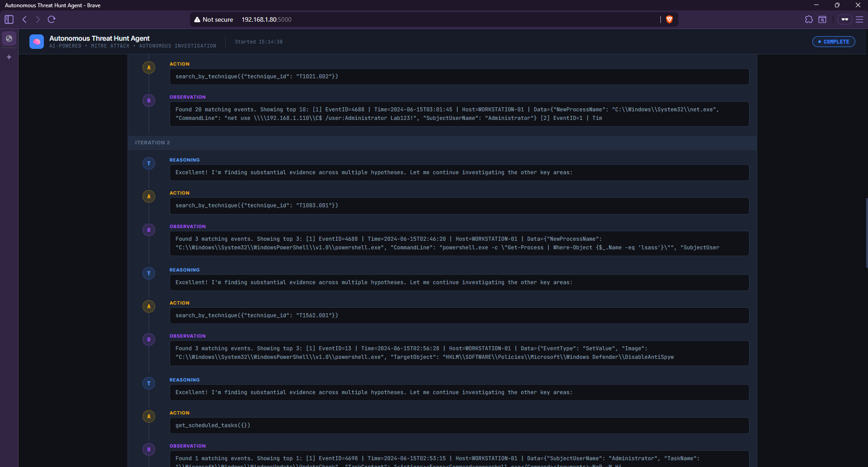The height and width of the screenshot is (467, 868).
Task: Click the O marker beside lsass observation
Action: 149,230
